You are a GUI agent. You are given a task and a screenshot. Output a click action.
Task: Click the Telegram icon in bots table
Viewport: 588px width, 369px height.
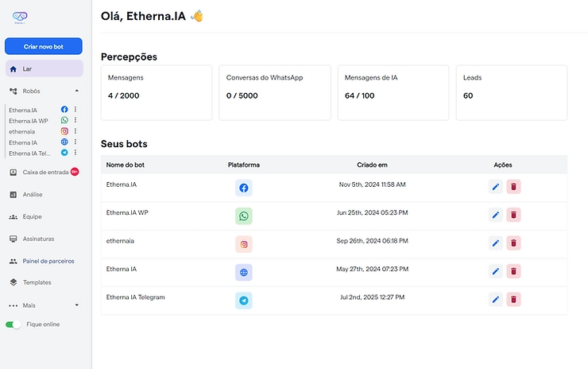click(244, 301)
